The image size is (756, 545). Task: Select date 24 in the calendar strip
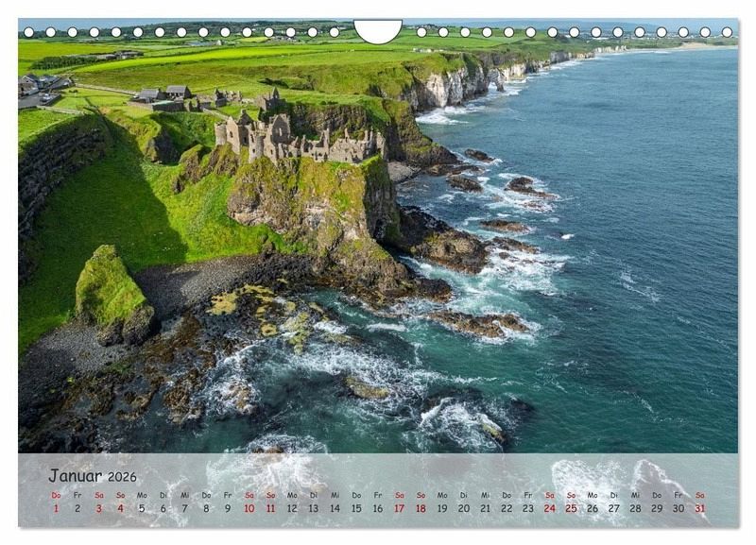point(549,508)
